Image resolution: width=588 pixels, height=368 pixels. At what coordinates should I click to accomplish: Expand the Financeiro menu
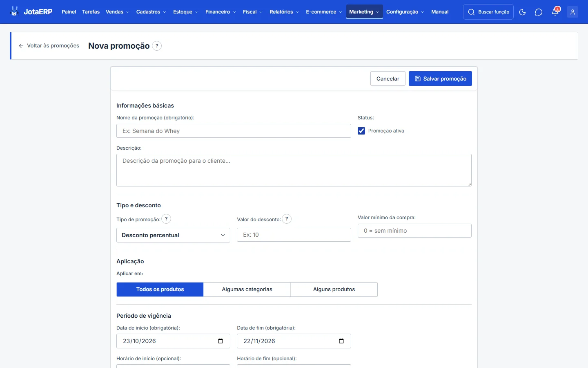click(220, 12)
